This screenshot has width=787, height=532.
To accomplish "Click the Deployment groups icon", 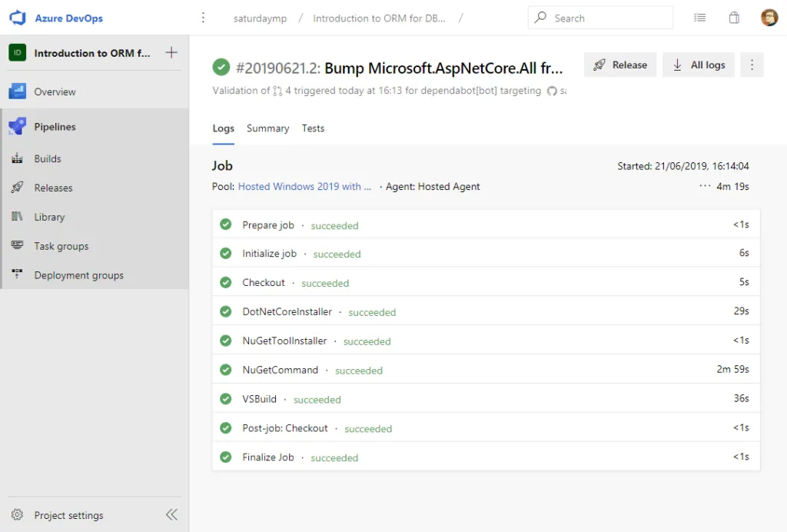I will (x=18, y=274).
